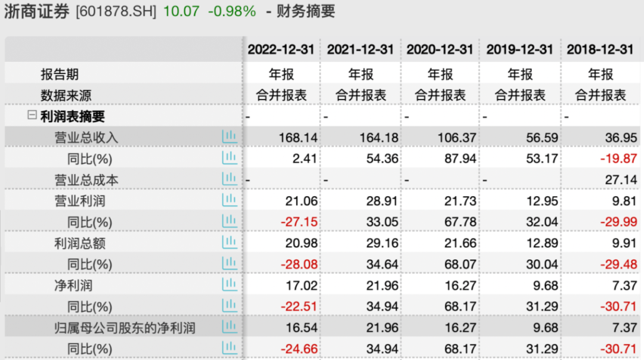Click 利润总额 value 9.91 for 2018
The width and height of the screenshot is (644, 360).
(625, 243)
